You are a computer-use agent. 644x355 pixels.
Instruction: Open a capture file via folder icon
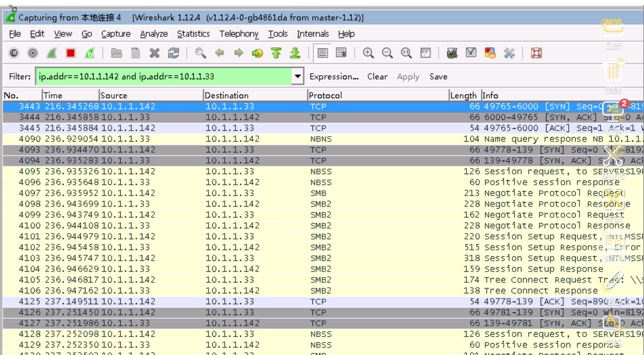coord(116,53)
